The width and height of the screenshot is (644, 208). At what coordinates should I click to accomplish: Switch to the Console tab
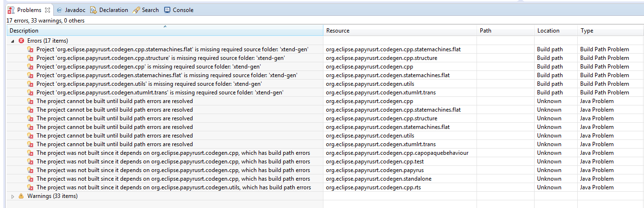point(182,10)
